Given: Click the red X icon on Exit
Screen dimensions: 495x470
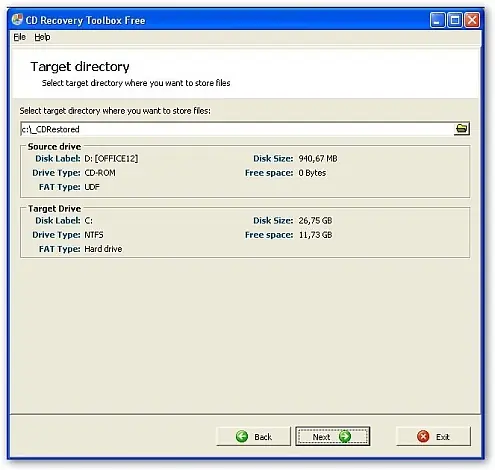Looking at the screenshot, I should pyautogui.click(x=423, y=436).
